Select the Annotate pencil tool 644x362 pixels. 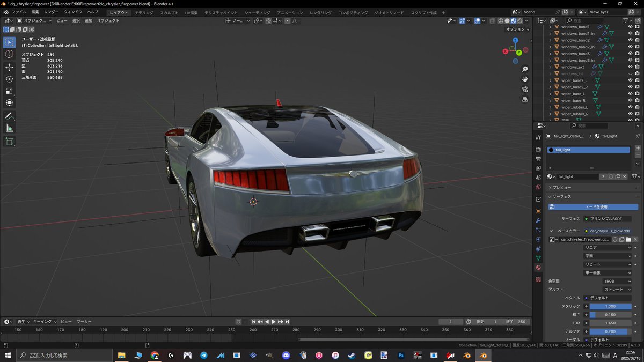[10, 116]
